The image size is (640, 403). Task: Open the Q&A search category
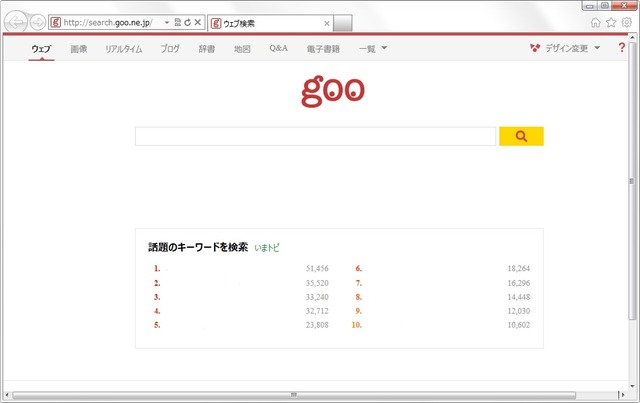pyautogui.click(x=279, y=48)
